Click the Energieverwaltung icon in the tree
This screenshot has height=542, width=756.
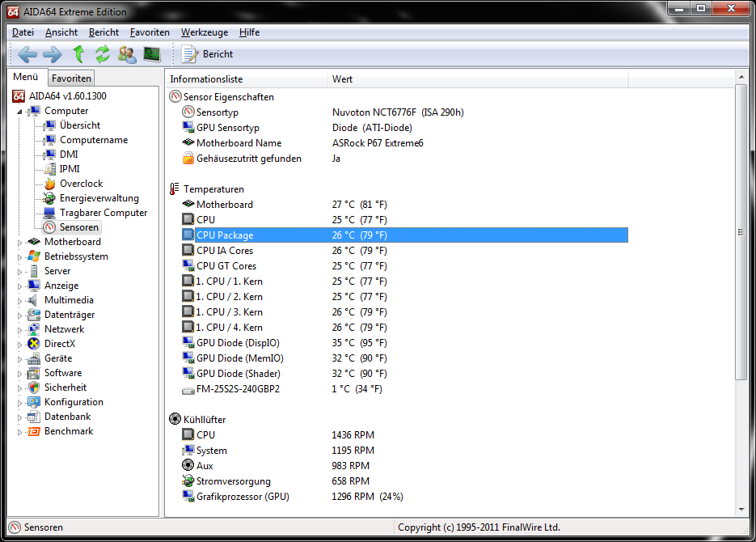pos(49,198)
